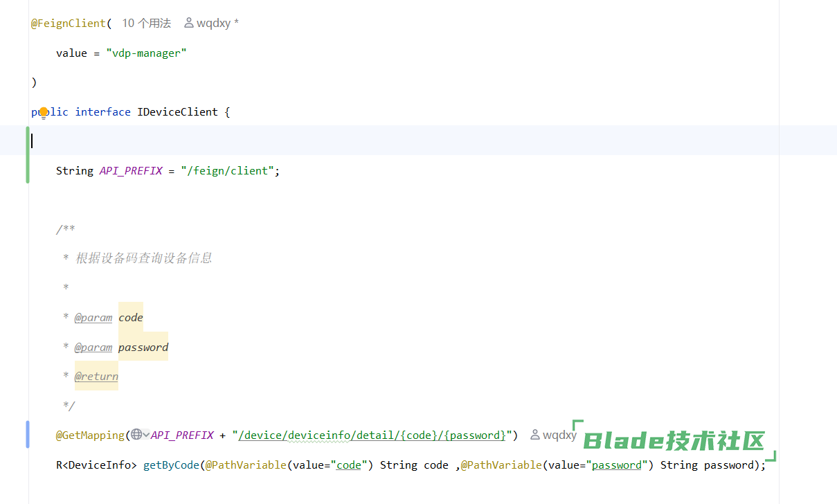Click the highlighted "code" Javadoc param
The image size is (837, 504).
pyautogui.click(x=131, y=318)
